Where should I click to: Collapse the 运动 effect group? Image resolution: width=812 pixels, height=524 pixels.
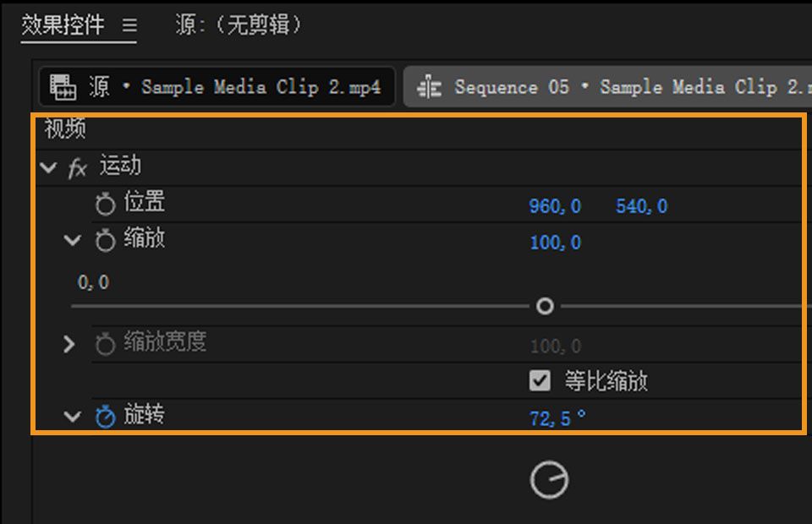[x=48, y=166]
